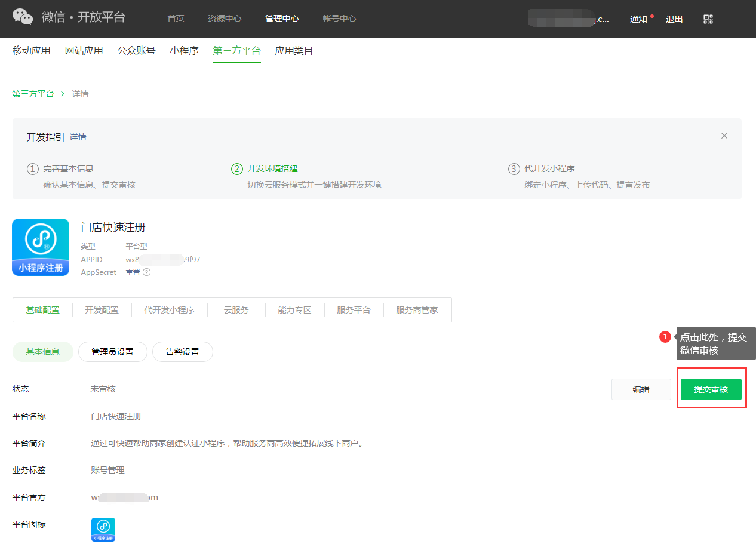756x550 pixels.
Task: Click the green 提交审核 button
Action: pyautogui.click(x=711, y=389)
